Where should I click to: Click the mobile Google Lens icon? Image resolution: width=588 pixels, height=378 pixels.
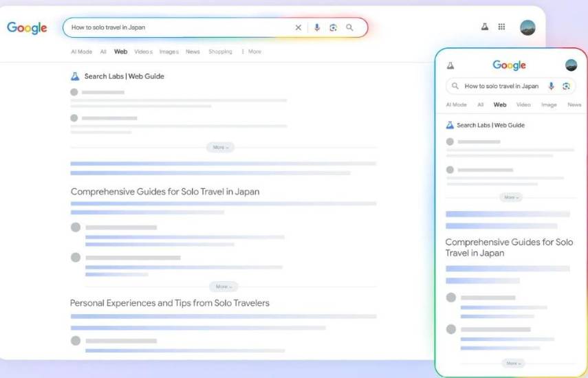(x=566, y=86)
